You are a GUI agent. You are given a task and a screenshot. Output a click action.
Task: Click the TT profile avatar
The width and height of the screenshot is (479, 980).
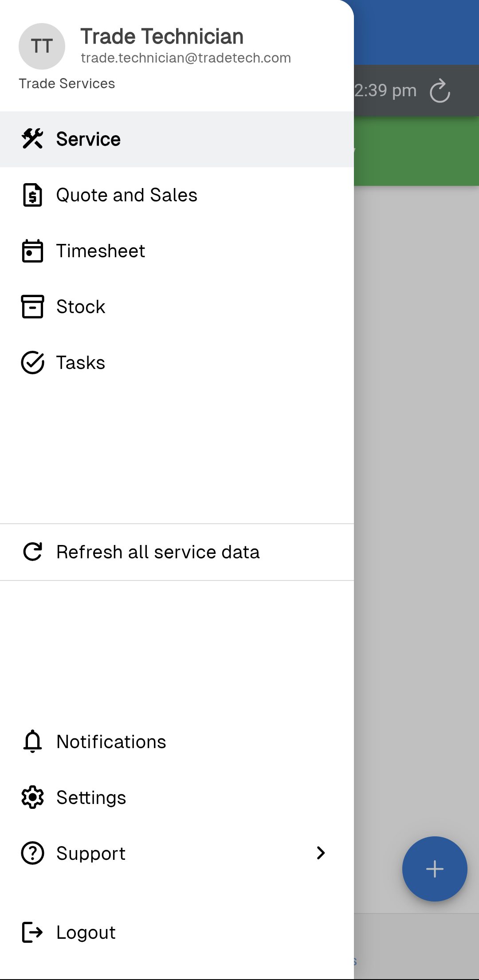[x=42, y=46]
